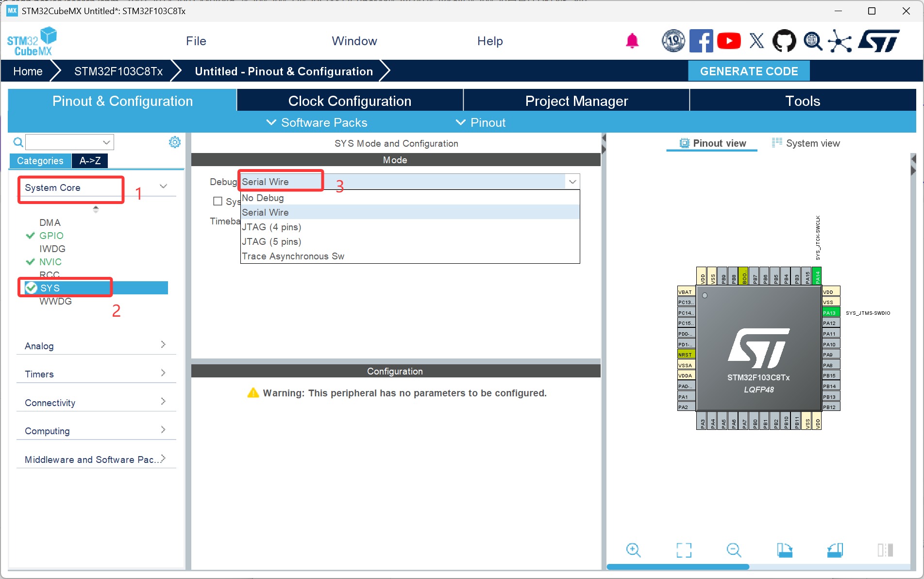924x579 pixels.
Task: Switch to Project Manager tab
Action: coord(576,101)
